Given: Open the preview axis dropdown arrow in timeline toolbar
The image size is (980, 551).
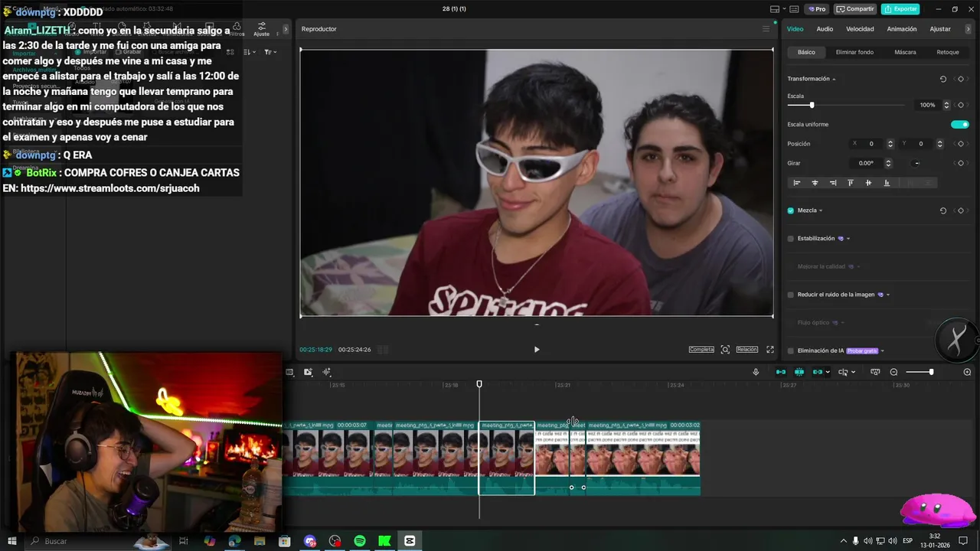Looking at the screenshot, I should point(853,372).
